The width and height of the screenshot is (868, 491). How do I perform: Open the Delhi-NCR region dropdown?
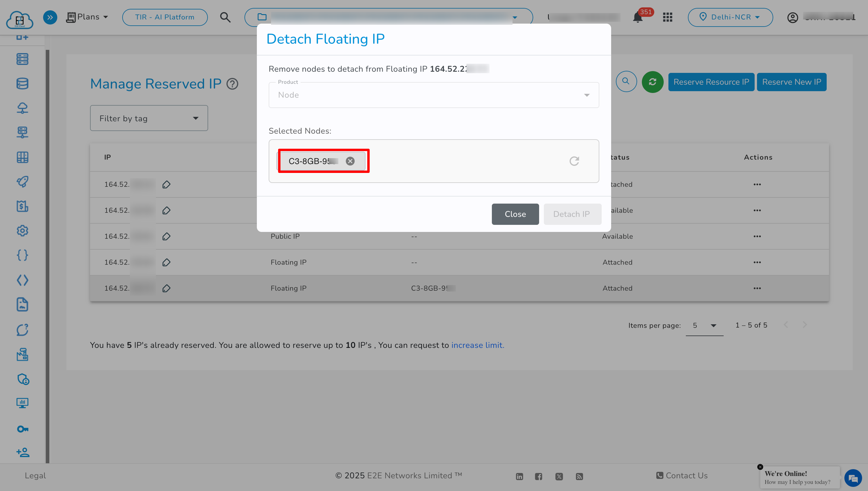(x=730, y=17)
